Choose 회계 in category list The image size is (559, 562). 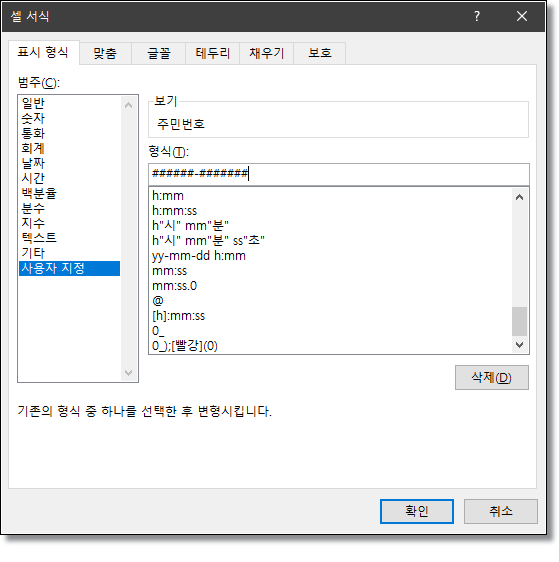pos(70,148)
